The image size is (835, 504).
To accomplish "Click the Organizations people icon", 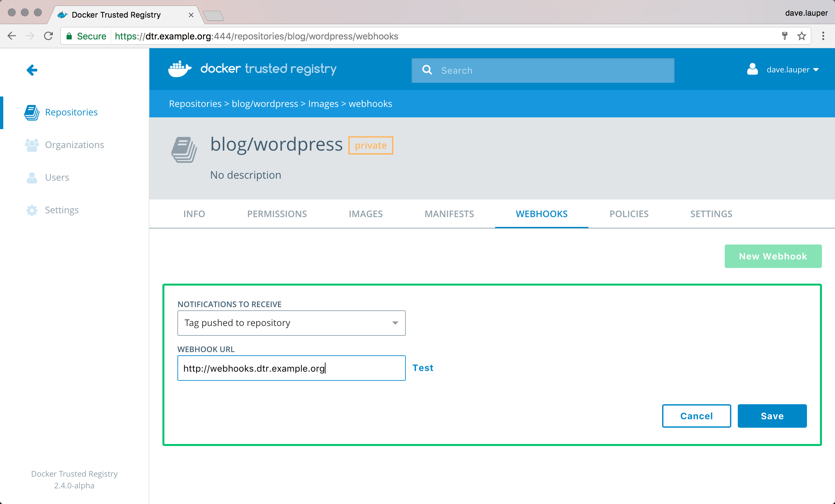I will click(x=32, y=145).
